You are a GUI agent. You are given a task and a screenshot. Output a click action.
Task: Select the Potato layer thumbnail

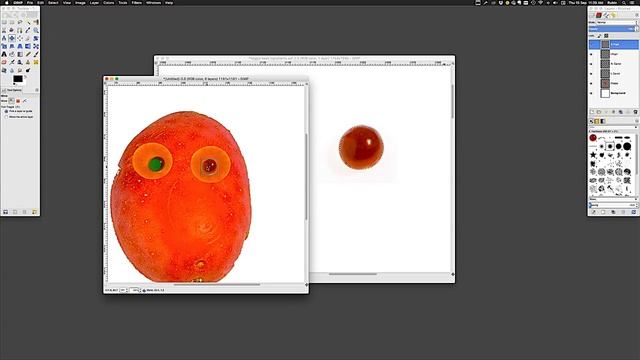tap(605, 83)
